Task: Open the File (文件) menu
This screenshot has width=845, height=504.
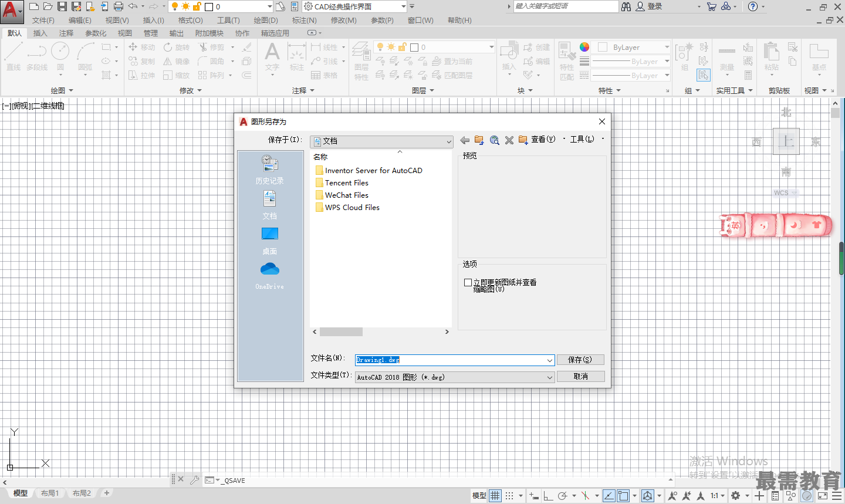Action: [43, 21]
